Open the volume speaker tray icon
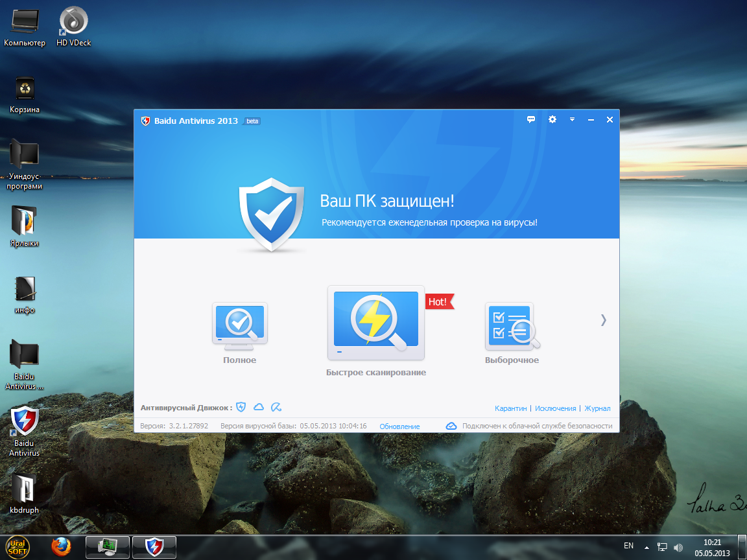 678,548
